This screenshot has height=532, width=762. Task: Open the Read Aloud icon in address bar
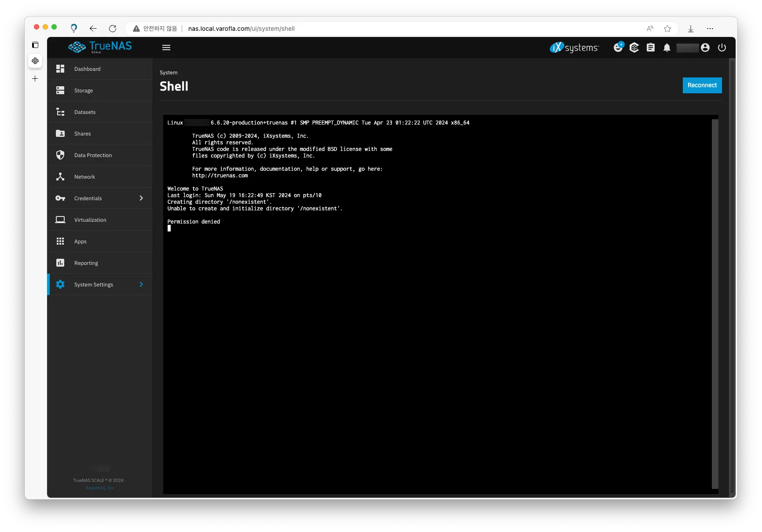coord(650,29)
